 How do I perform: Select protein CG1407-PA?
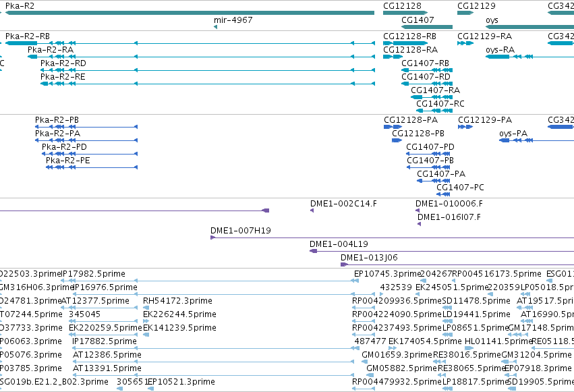[442, 174]
